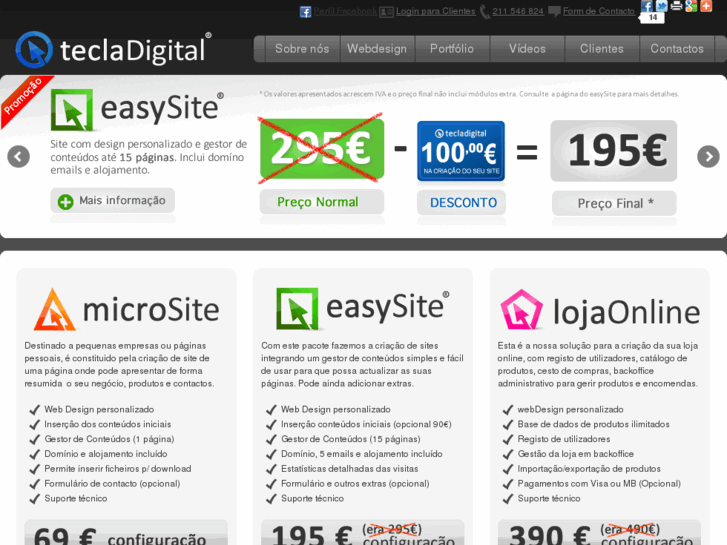Click the green easySite icon in product card
Viewport: 727px width, 545px height.
pos(297,308)
